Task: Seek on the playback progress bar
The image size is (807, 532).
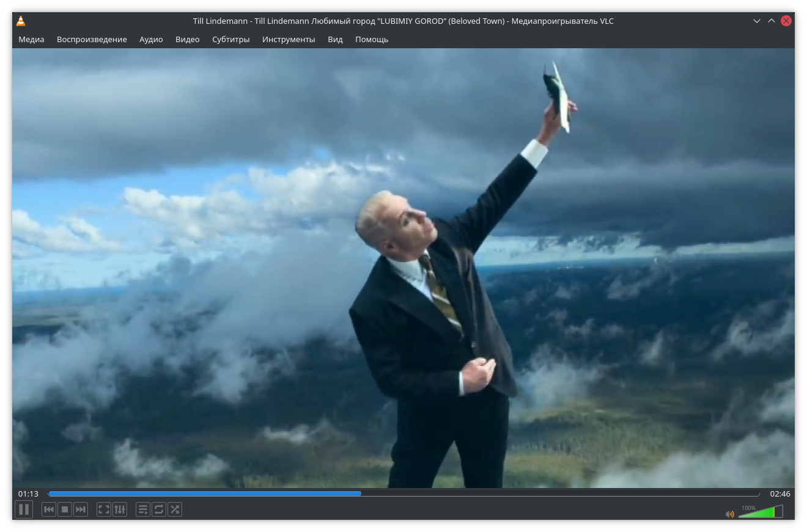Action: point(403,494)
